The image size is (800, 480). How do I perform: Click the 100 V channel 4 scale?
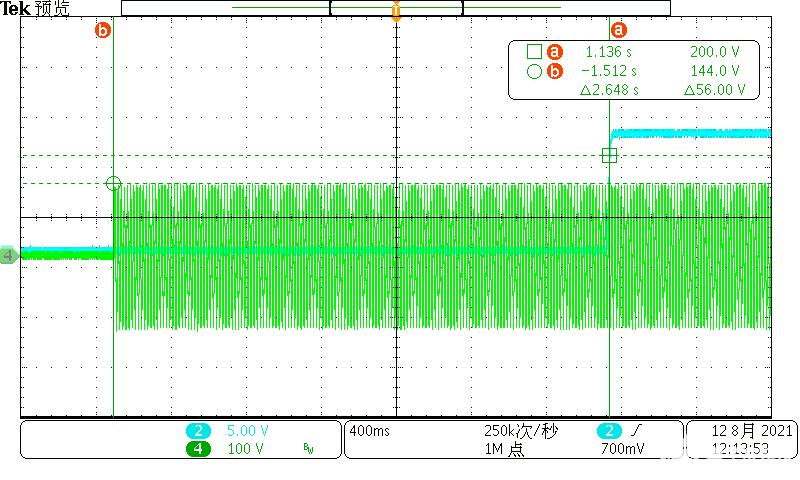click(245, 449)
